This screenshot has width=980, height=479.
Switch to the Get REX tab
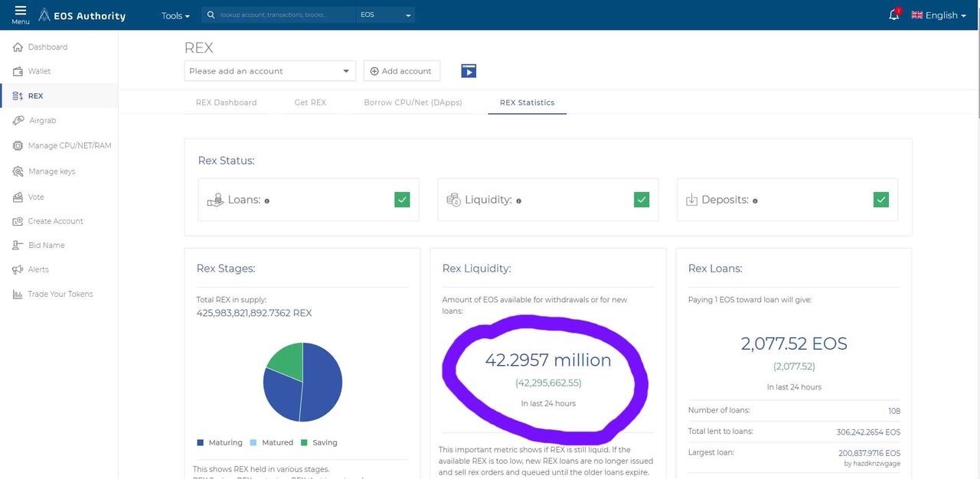point(310,103)
